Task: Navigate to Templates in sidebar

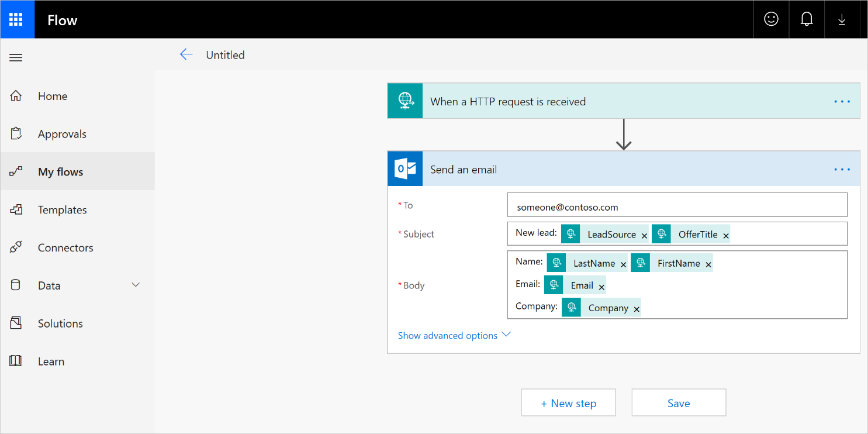Action: tap(62, 210)
